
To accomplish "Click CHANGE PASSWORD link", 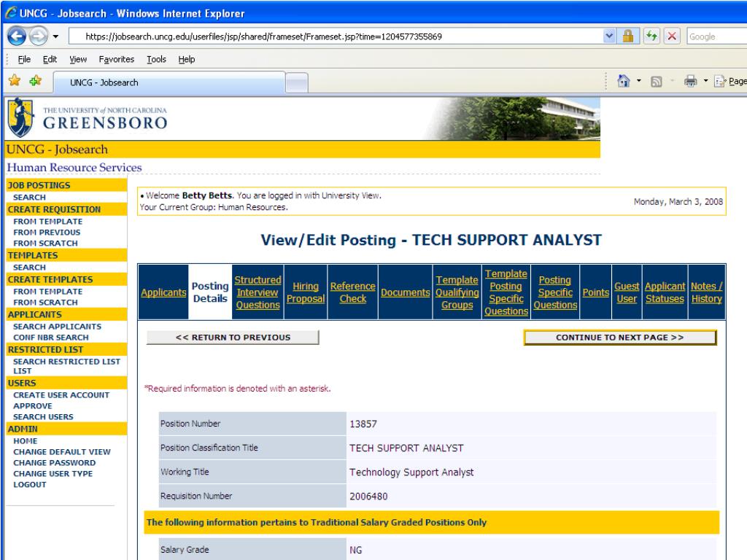I will point(54,463).
